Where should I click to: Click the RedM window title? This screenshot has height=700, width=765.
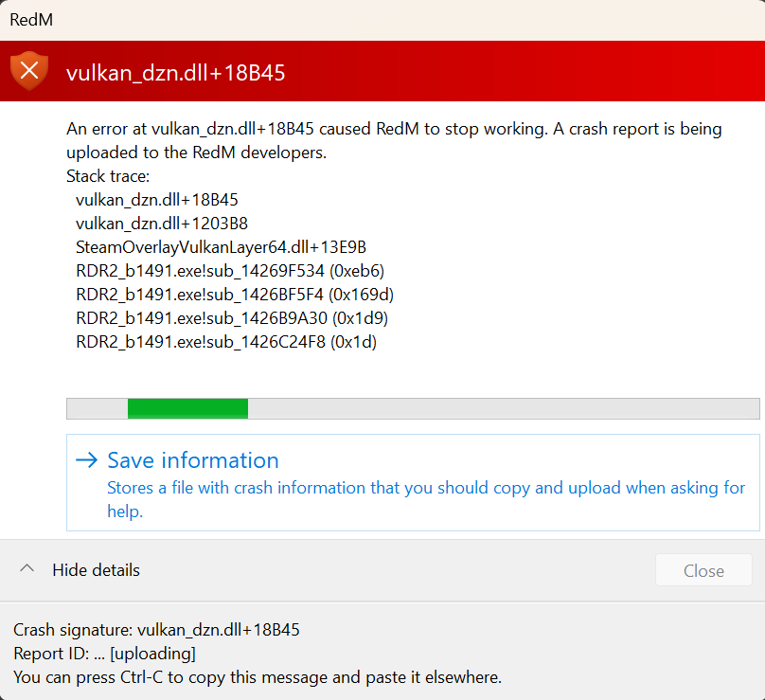coord(31,20)
